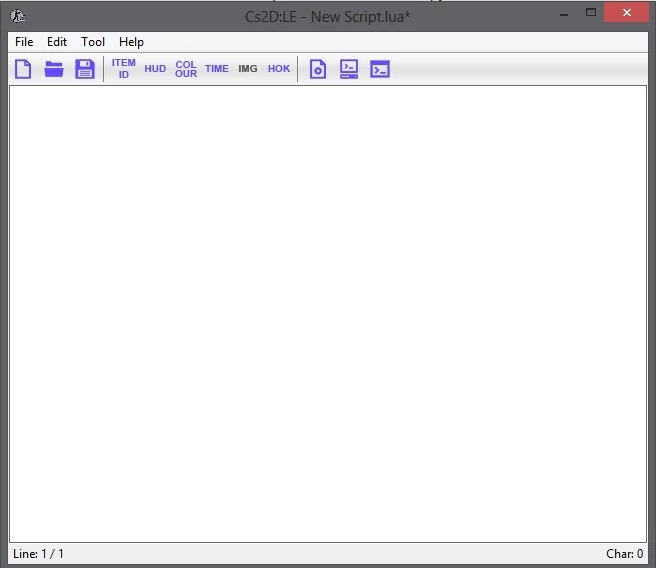
Task: Click the Char: 0 status text
Action: [624, 554]
